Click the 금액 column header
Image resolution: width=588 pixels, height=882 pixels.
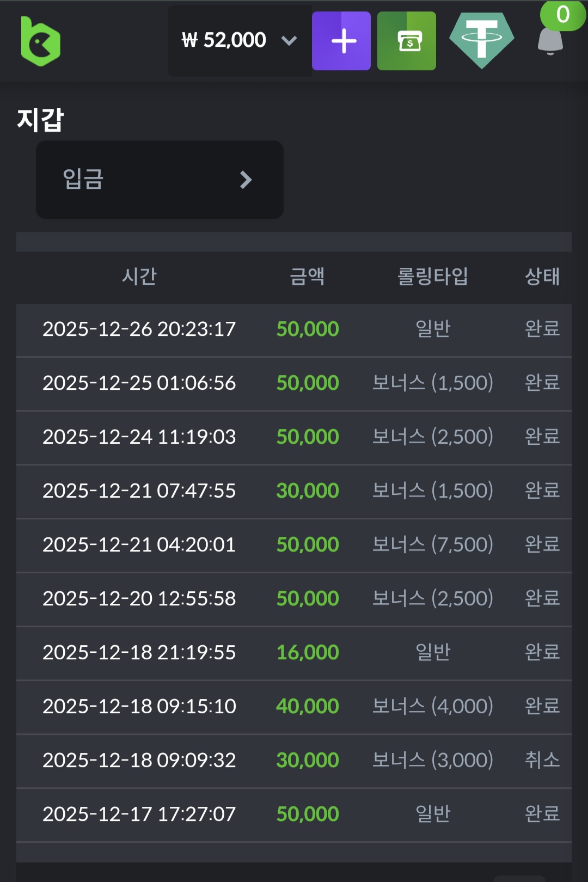click(307, 277)
